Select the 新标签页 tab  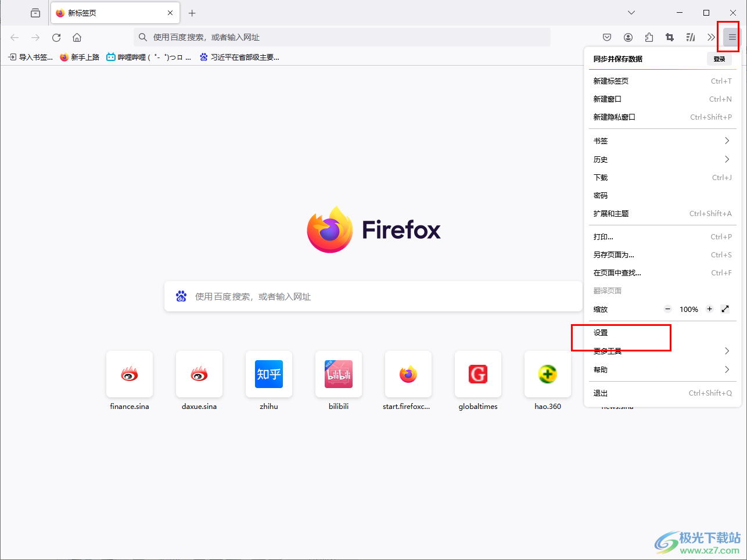[115, 13]
